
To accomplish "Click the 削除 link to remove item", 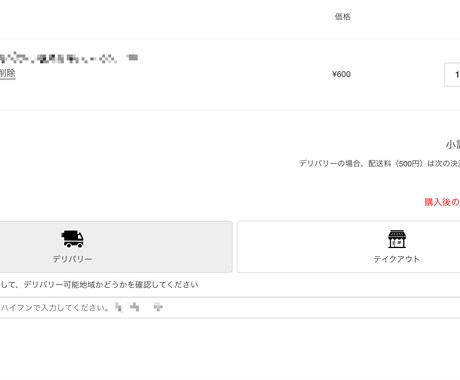I will (x=7, y=73).
